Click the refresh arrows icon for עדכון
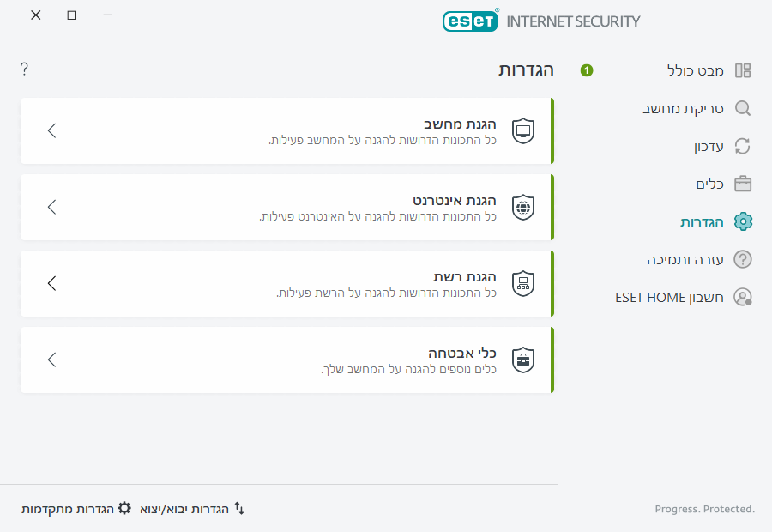This screenshot has width=772, height=532. (x=743, y=147)
